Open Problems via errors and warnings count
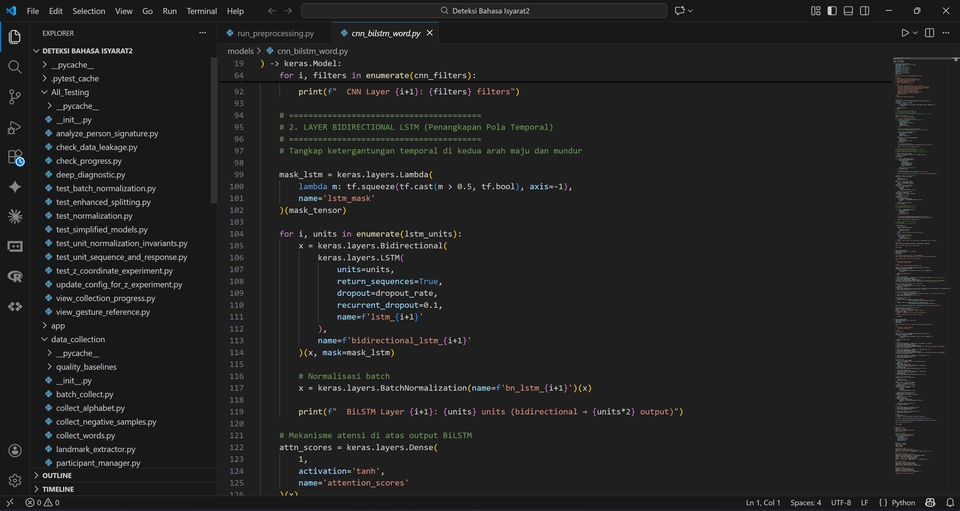Image resolution: width=960 pixels, height=511 pixels. point(42,502)
